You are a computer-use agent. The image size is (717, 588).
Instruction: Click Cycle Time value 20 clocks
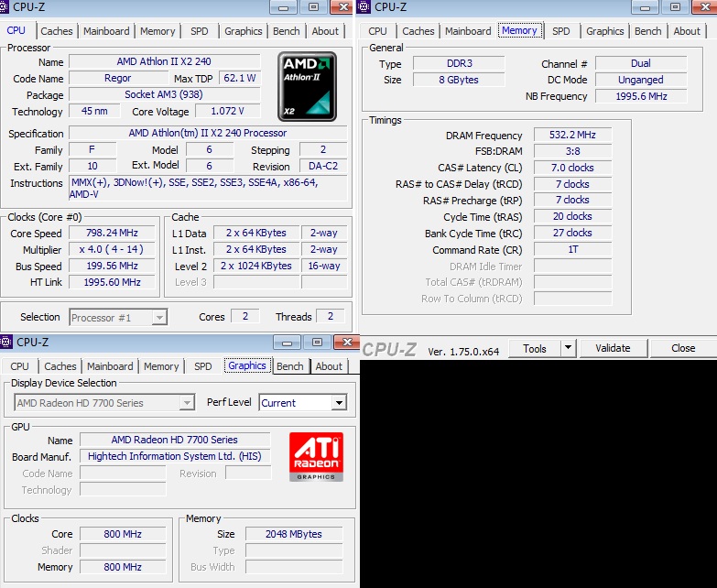pos(572,216)
